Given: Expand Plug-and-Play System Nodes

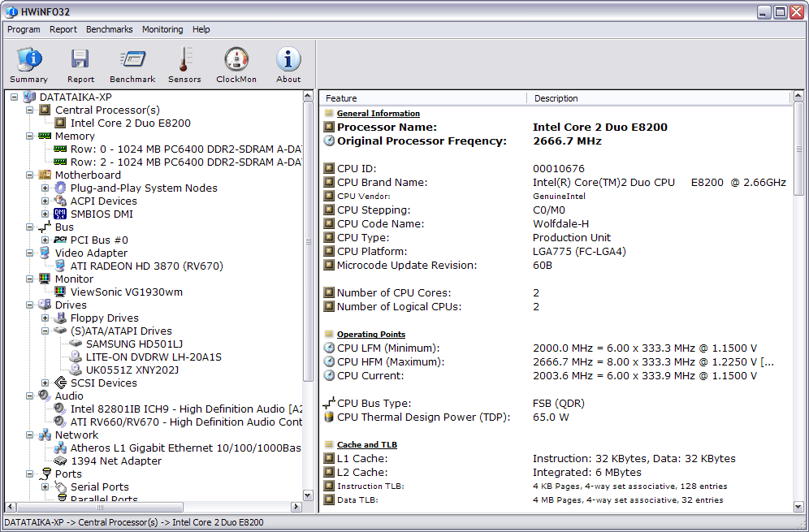Looking at the screenshot, I should pos(45,188).
